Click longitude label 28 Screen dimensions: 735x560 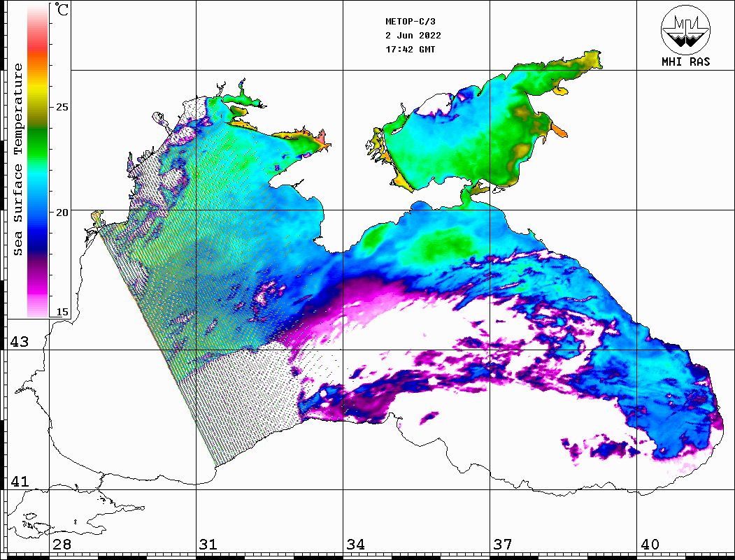pyautogui.click(x=62, y=545)
